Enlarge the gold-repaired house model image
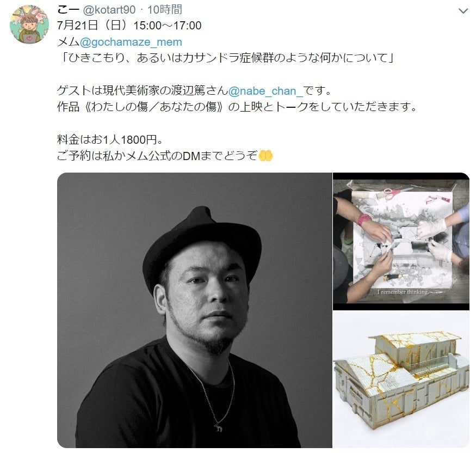The image size is (476, 459). tap(401, 380)
